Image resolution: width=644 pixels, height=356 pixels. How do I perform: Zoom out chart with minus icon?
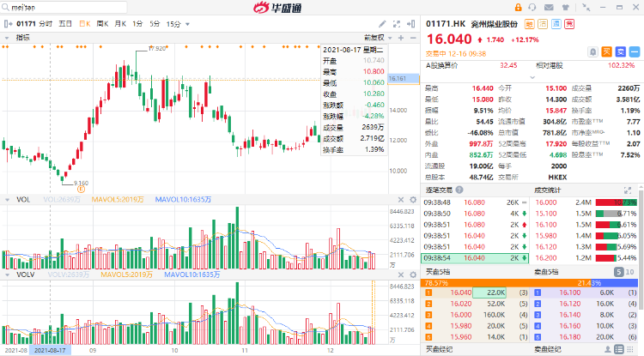[x=413, y=38]
